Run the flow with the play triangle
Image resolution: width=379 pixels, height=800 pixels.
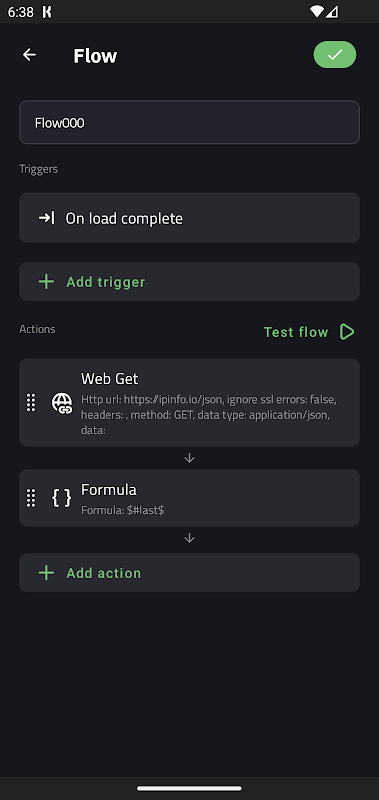(347, 332)
